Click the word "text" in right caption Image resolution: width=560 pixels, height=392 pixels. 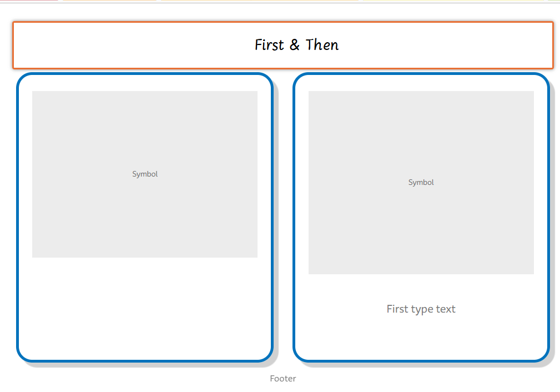446,309
